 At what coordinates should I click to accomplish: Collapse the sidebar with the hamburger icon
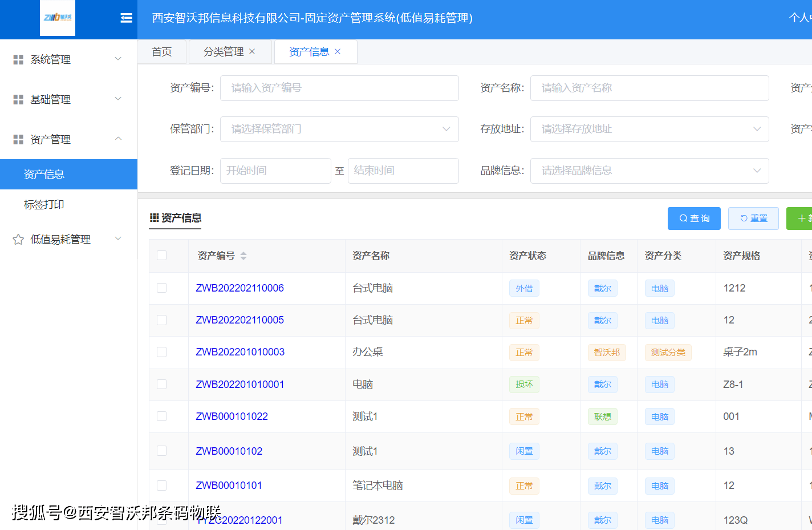(126, 18)
